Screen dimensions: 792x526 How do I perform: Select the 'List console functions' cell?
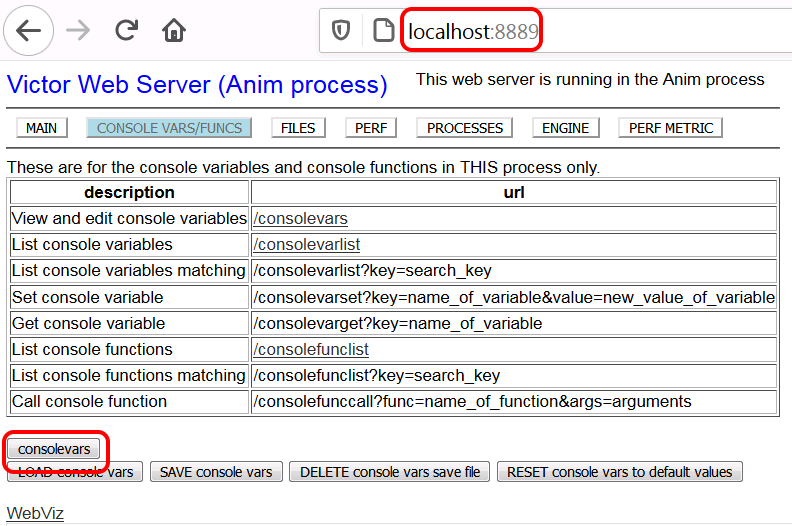click(129, 350)
